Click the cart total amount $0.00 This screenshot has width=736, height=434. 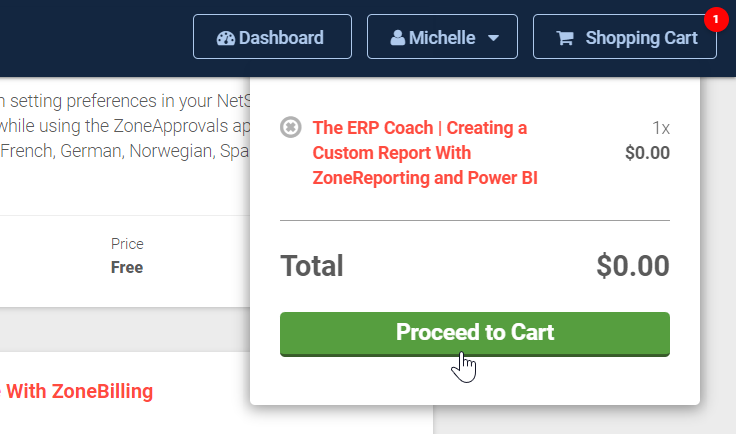(x=632, y=266)
